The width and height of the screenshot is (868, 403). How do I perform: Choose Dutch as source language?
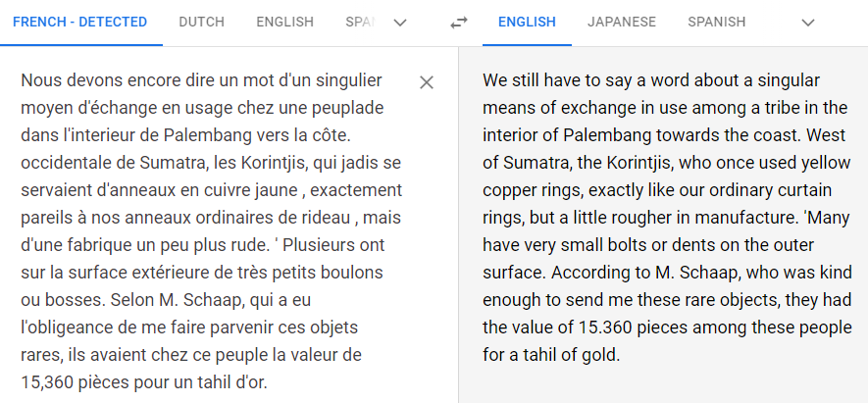(x=201, y=22)
